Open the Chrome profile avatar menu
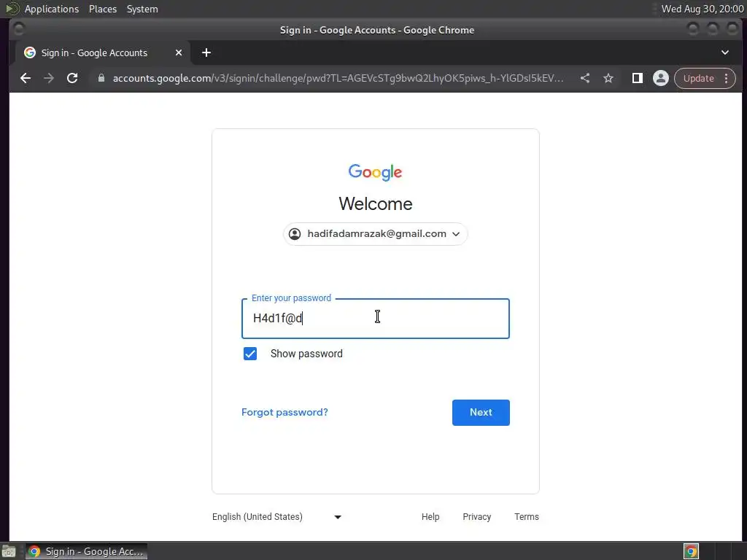 [x=661, y=78]
